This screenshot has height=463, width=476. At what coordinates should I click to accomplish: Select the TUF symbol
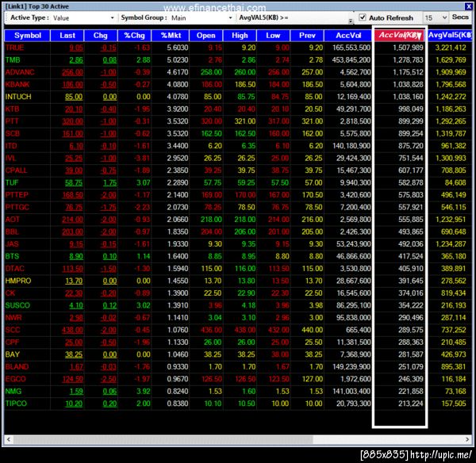pos(12,182)
